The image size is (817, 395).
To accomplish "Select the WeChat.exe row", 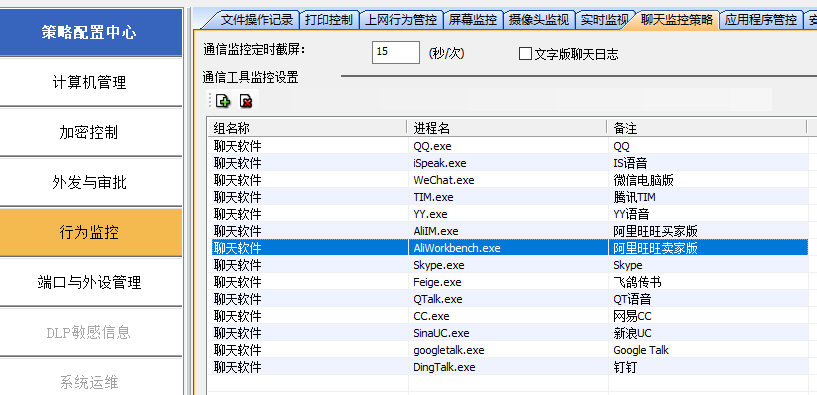I will pyautogui.click(x=510, y=180).
